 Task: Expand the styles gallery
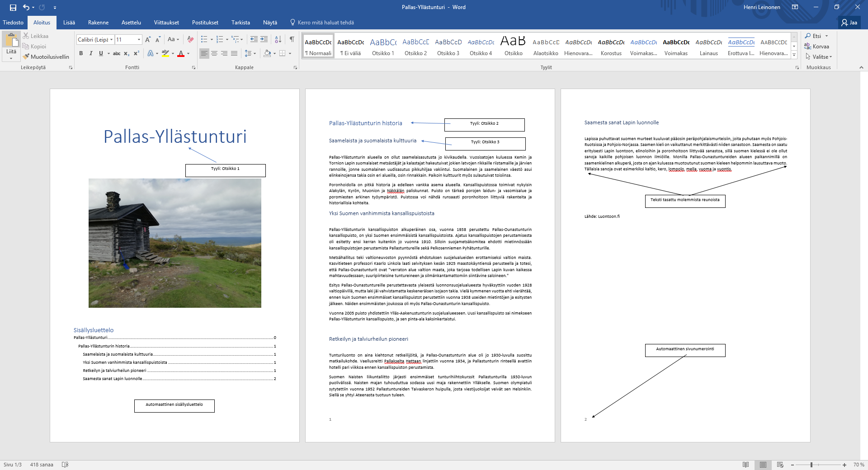coord(794,55)
